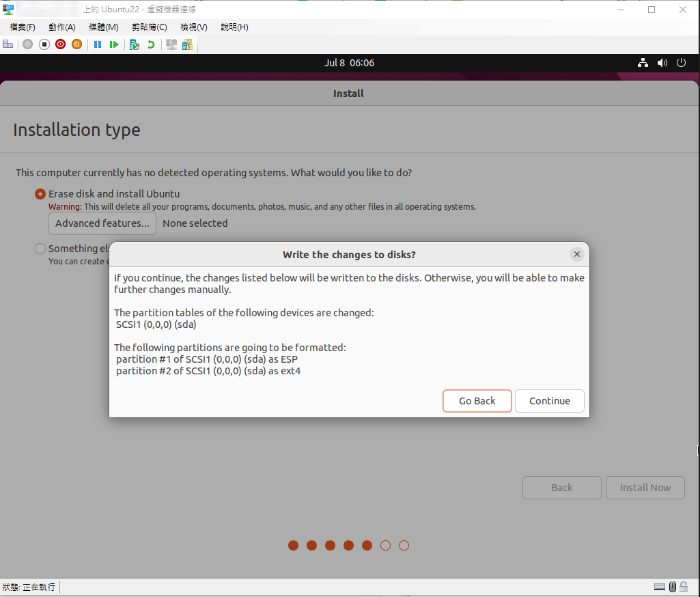Open the 媒體(M) menu

tap(104, 27)
